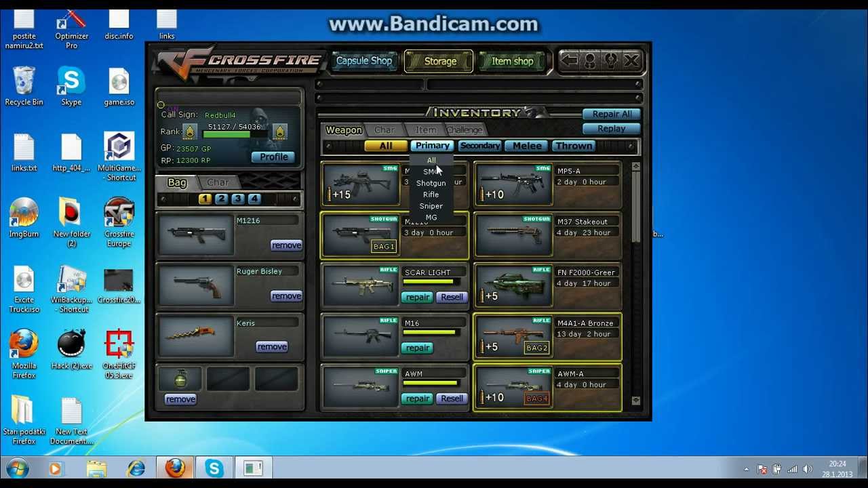Click Firefox icon in the taskbar
Viewport: 868px width, 488px height.
[x=176, y=468]
